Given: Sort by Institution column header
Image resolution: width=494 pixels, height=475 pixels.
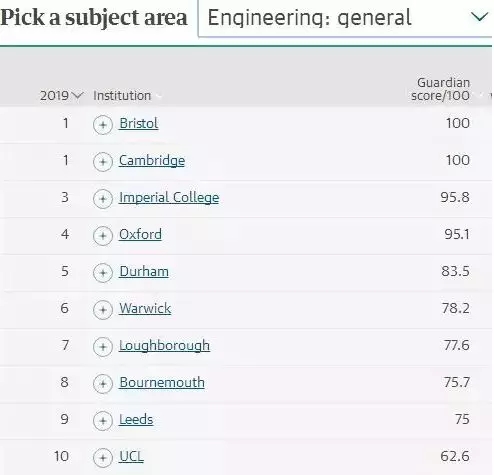Looking at the screenshot, I should click(122, 96).
